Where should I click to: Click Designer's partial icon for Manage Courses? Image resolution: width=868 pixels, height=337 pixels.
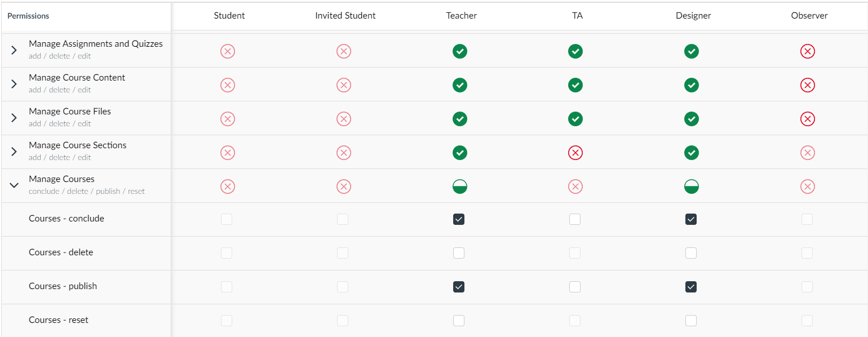click(x=692, y=187)
